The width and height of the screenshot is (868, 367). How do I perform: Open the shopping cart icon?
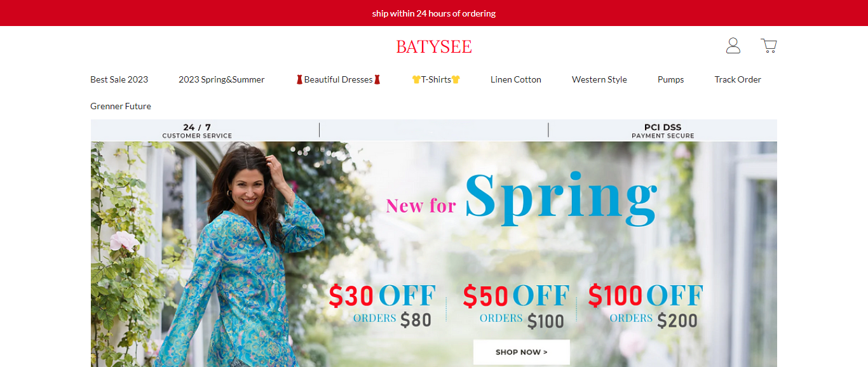(x=769, y=46)
